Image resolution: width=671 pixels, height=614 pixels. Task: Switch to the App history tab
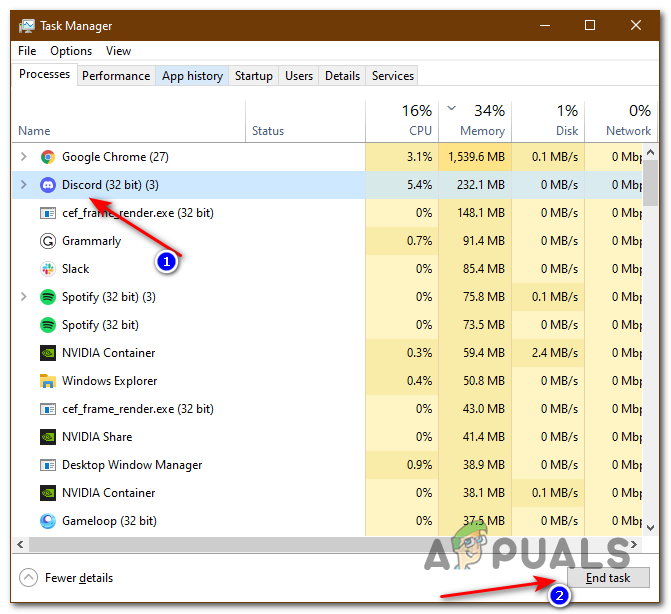pyautogui.click(x=192, y=76)
